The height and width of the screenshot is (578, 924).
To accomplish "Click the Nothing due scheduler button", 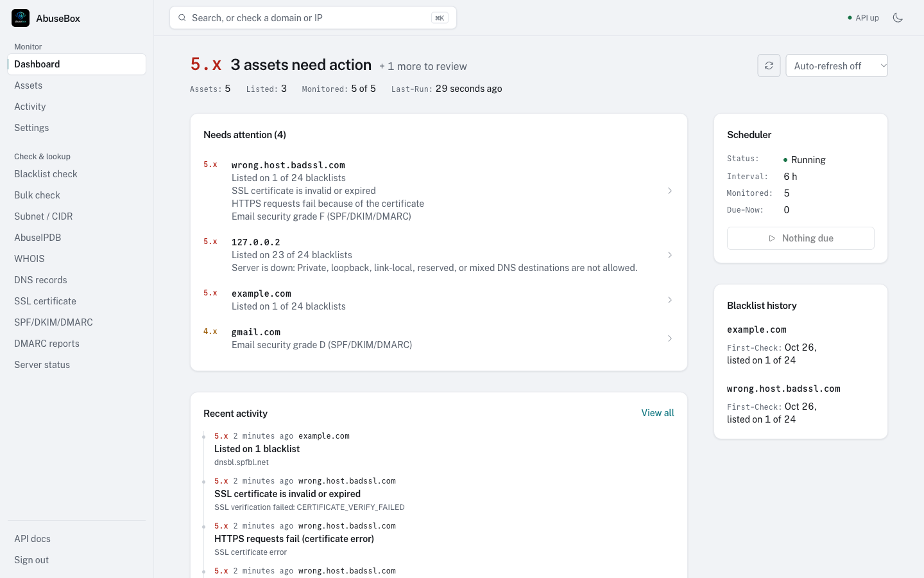I will tap(801, 238).
